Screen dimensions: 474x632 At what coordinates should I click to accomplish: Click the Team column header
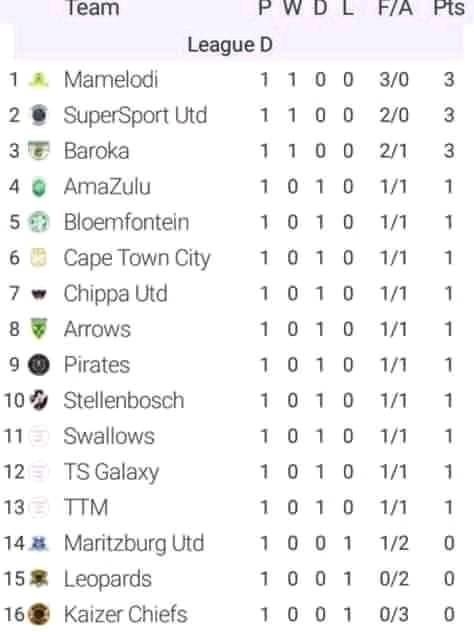click(x=92, y=8)
